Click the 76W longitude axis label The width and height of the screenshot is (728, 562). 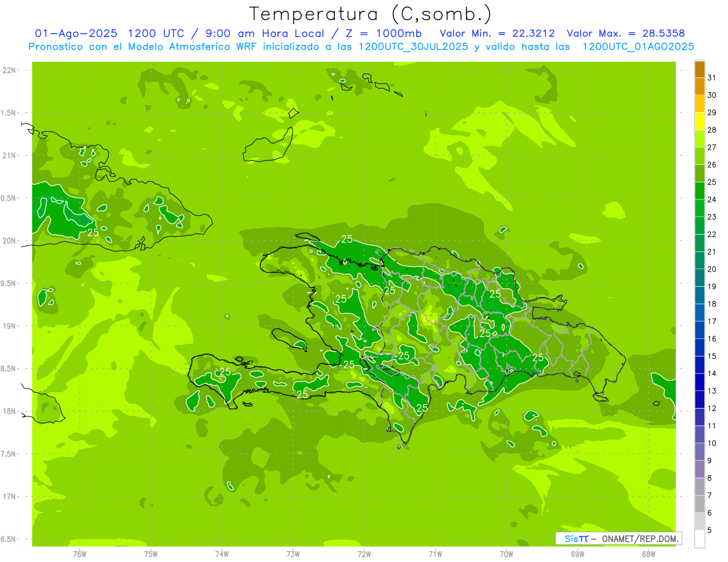(79, 554)
